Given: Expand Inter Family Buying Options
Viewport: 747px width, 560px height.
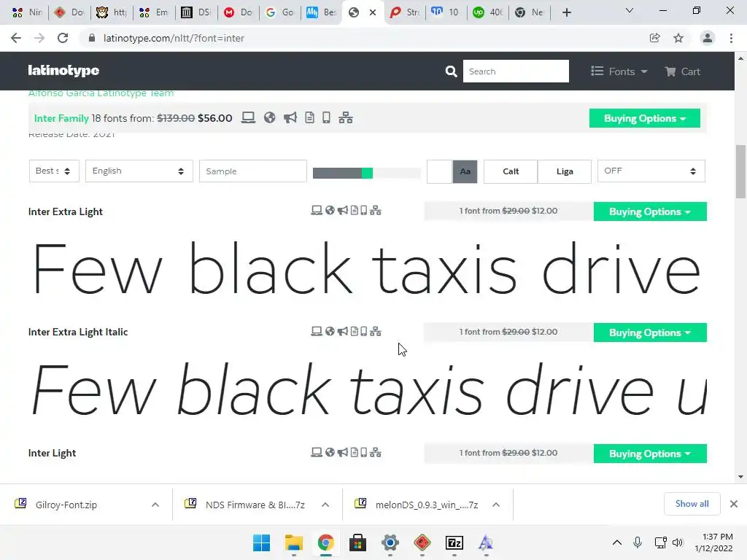Looking at the screenshot, I should 645,118.
